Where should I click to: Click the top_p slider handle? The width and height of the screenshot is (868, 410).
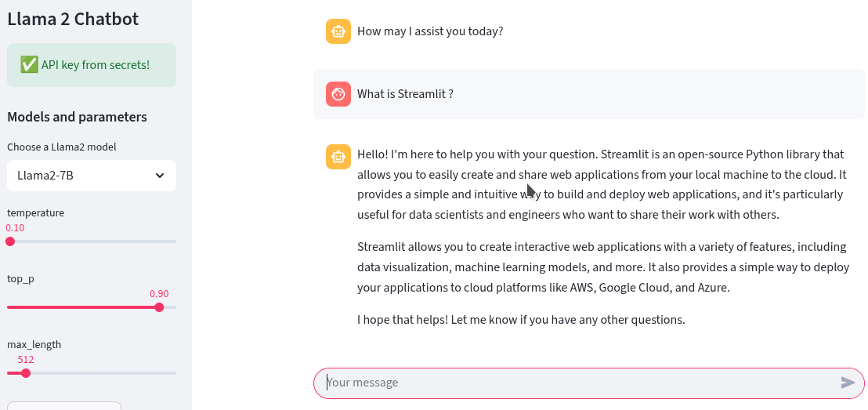click(160, 307)
